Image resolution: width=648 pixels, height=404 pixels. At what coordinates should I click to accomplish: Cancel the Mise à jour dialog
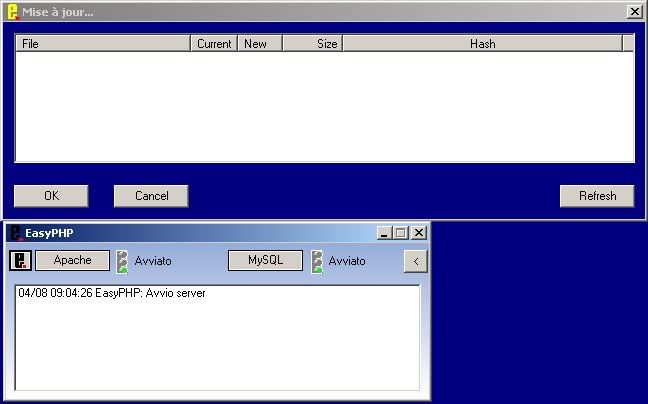tap(151, 196)
